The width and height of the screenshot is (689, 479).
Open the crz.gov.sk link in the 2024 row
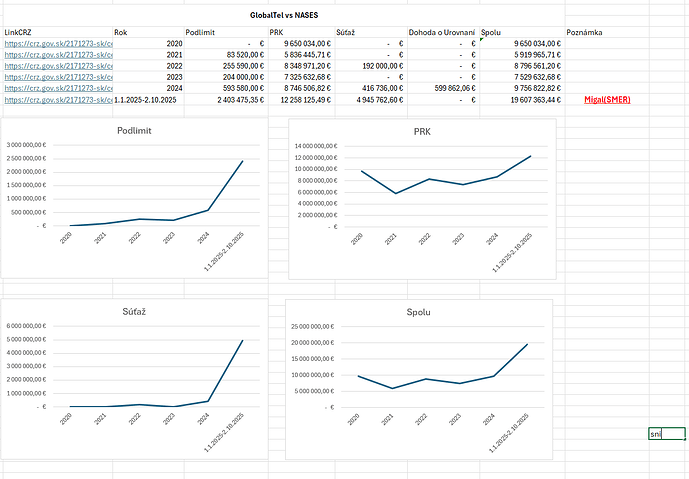pyautogui.click(x=58, y=88)
